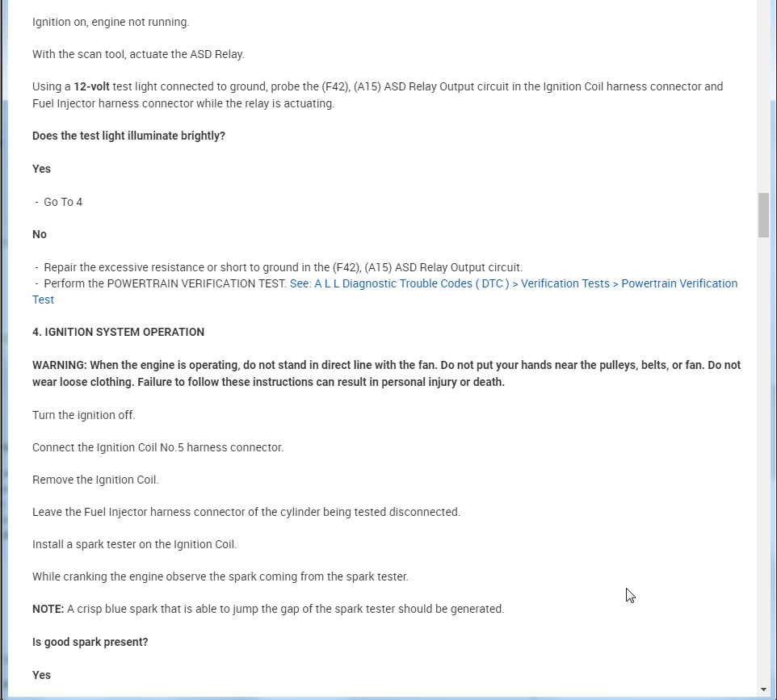777x700 pixels.
Task: Click the 'actuate the ASD Relay' instruction line
Action: pos(138,54)
